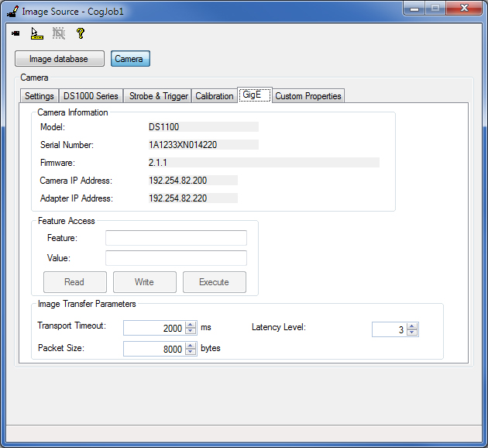488x448 pixels.
Task: Click the Latency Level value field
Action: click(390, 329)
